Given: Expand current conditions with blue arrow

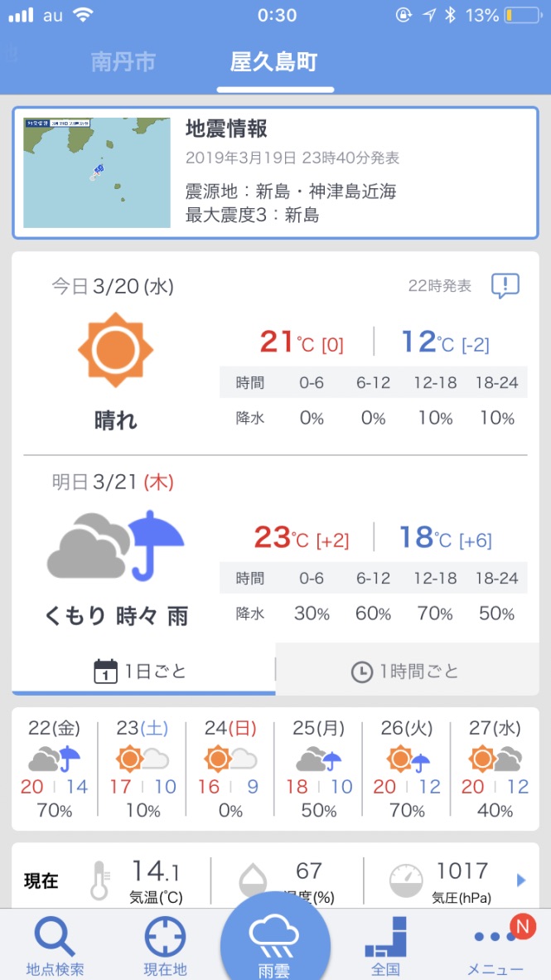Looking at the screenshot, I should coord(522,880).
